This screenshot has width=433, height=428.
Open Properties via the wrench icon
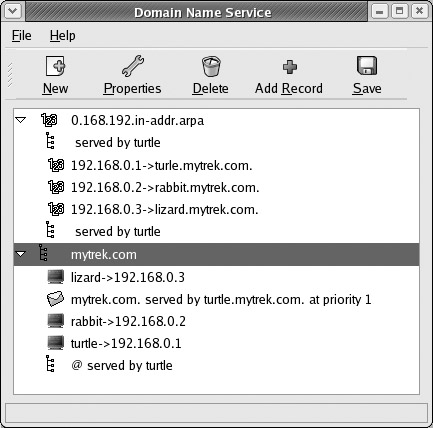click(133, 66)
